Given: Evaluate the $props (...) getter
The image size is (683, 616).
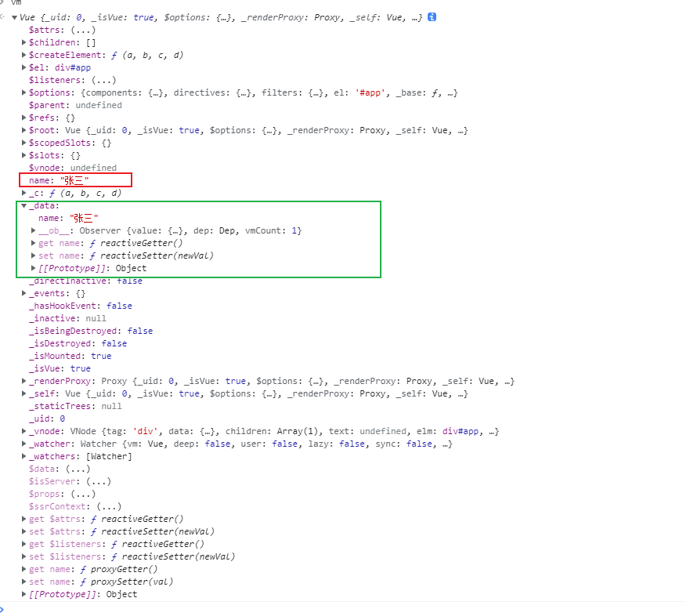Looking at the screenshot, I should pyautogui.click(x=78, y=494).
